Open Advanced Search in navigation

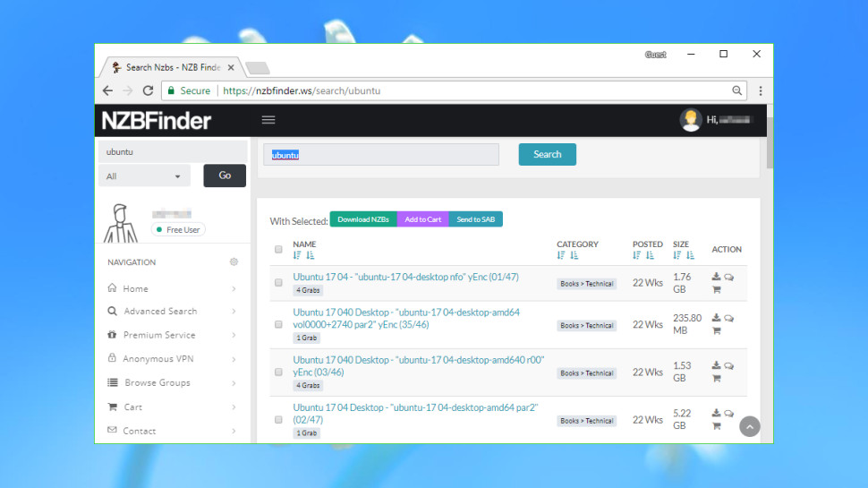[160, 312]
